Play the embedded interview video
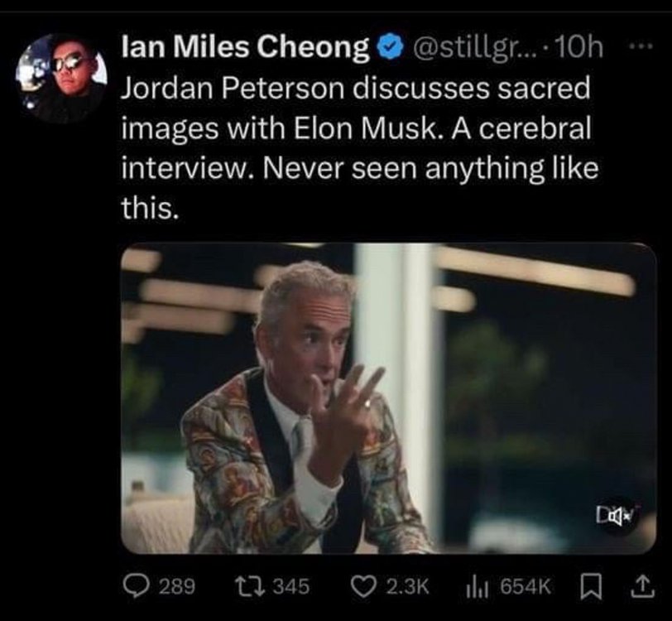The image size is (672, 621). pos(389,399)
